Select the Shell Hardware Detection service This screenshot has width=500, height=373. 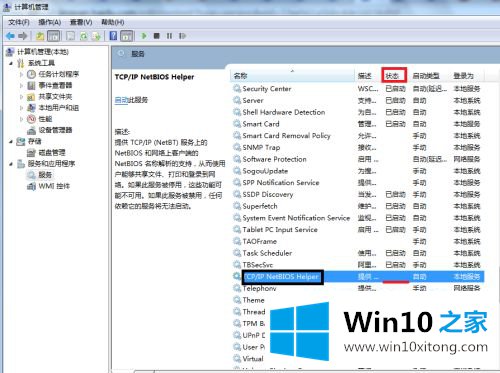tap(358, 112)
